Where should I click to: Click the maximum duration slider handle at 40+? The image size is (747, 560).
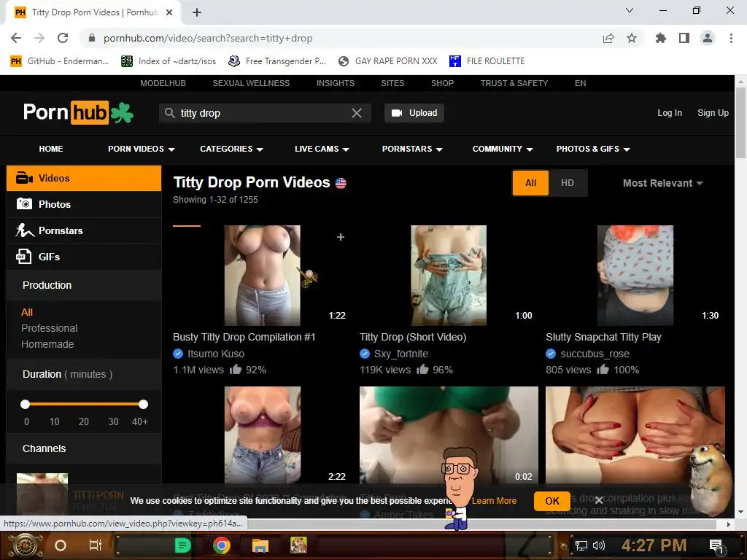[x=144, y=404]
